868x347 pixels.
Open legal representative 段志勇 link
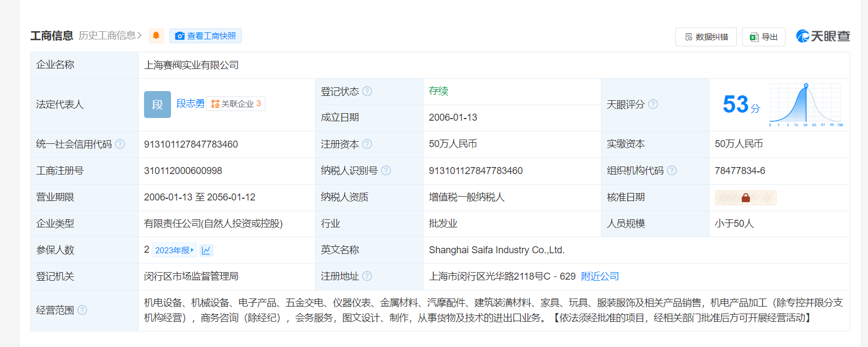click(x=190, y=103)
